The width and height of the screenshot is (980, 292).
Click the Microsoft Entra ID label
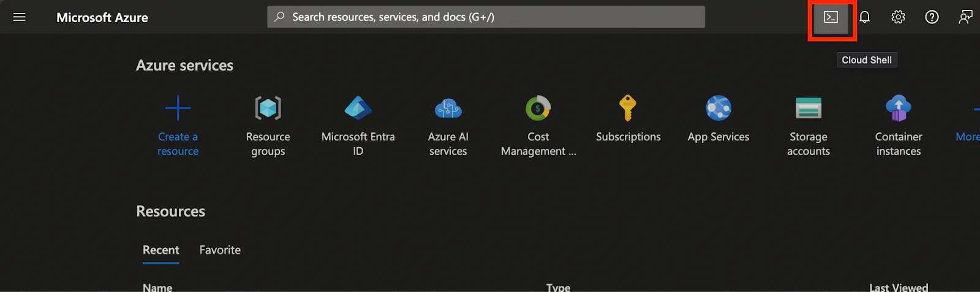tap(358, 144)
